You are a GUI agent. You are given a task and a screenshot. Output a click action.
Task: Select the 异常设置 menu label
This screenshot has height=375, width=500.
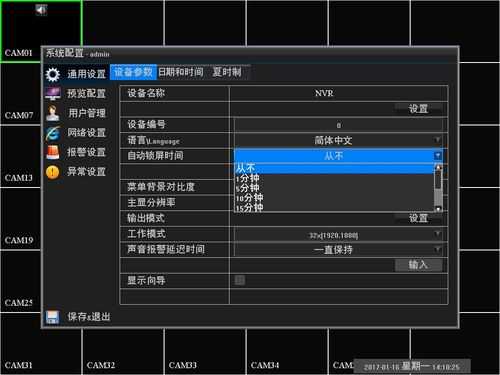(86, 172)
